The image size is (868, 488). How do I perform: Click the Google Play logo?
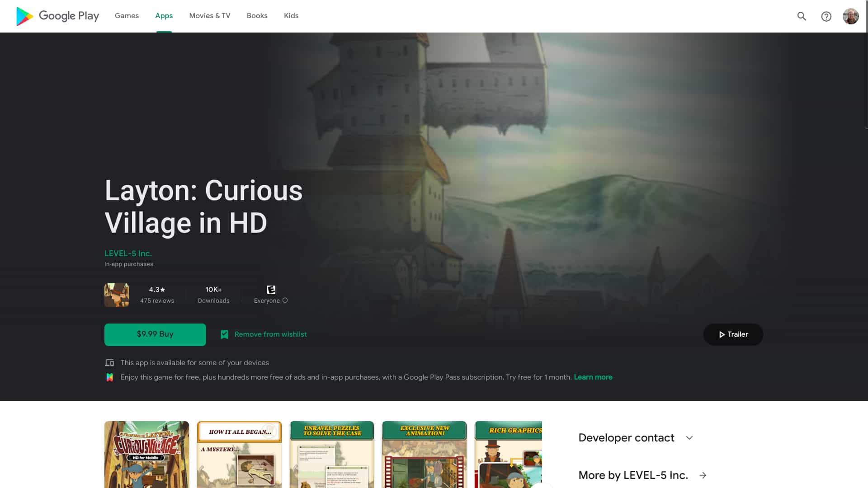click(56, 16)
